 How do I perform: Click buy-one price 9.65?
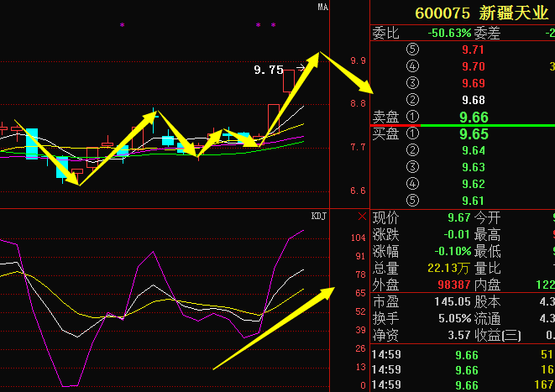click(x=474, y=133)
